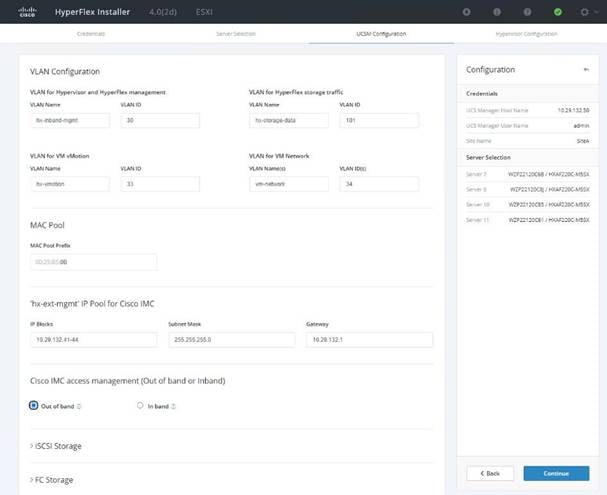This screenshot has height=495, width=607.
Task: Open the question-mark help icon in header
Action: (x=527, y=12)
